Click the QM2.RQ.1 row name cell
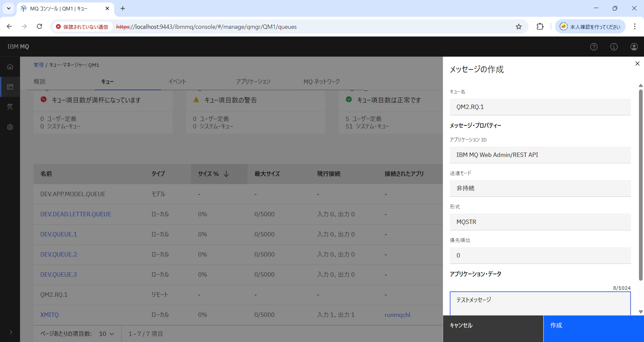The height and width of the screenshot is (342, 644). coord(54,295)
